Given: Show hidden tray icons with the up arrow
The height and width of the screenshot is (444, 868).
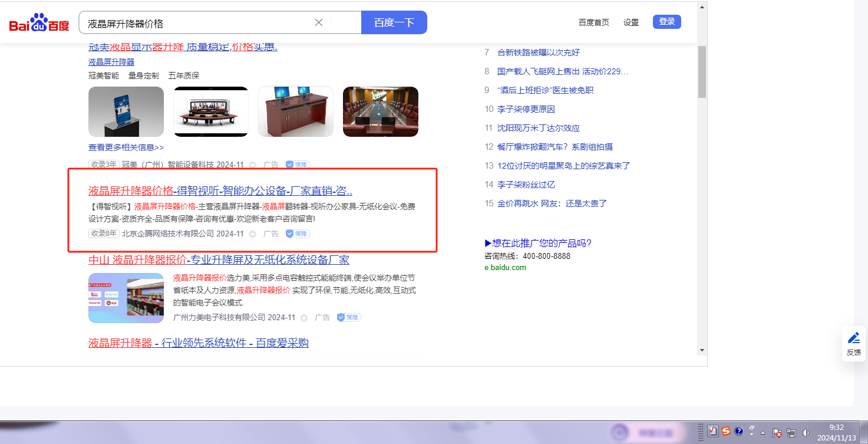Looking at the screenshot, I should (x=763, y=432).
